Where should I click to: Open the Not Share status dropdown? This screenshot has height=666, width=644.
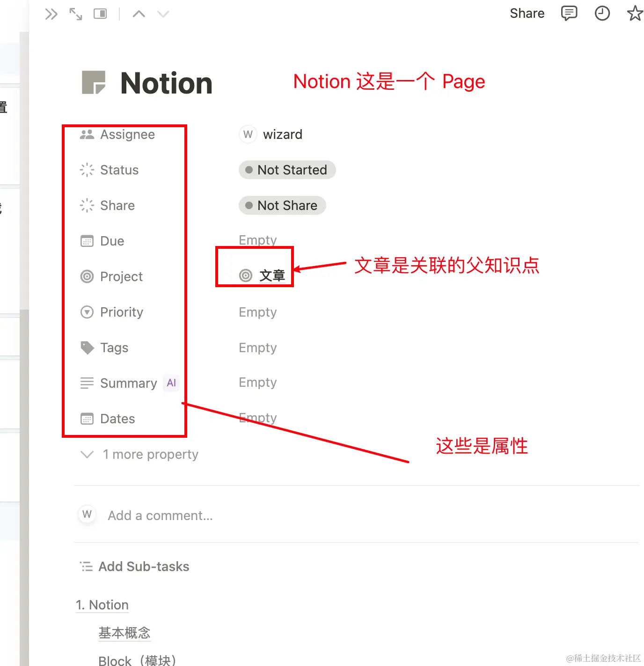point(282,205)
